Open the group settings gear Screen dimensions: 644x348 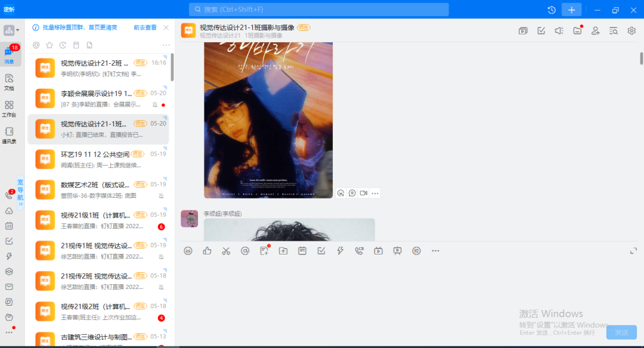click(631, 30)
